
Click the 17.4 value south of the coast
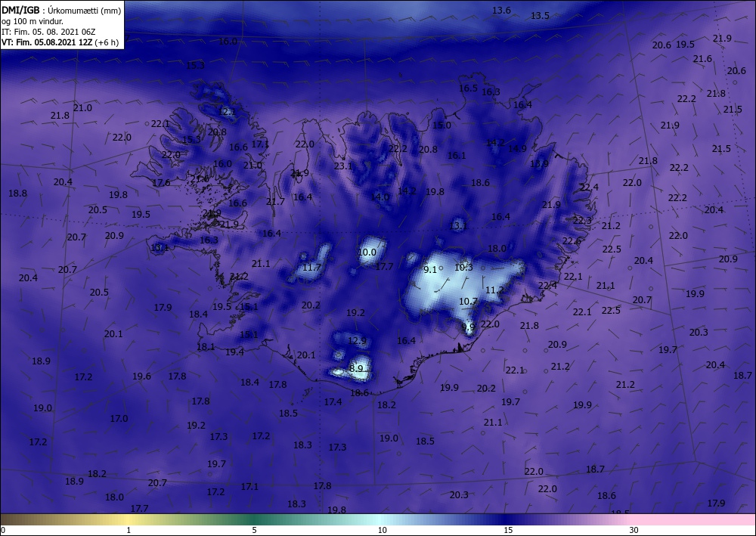[x=333, y=401]
